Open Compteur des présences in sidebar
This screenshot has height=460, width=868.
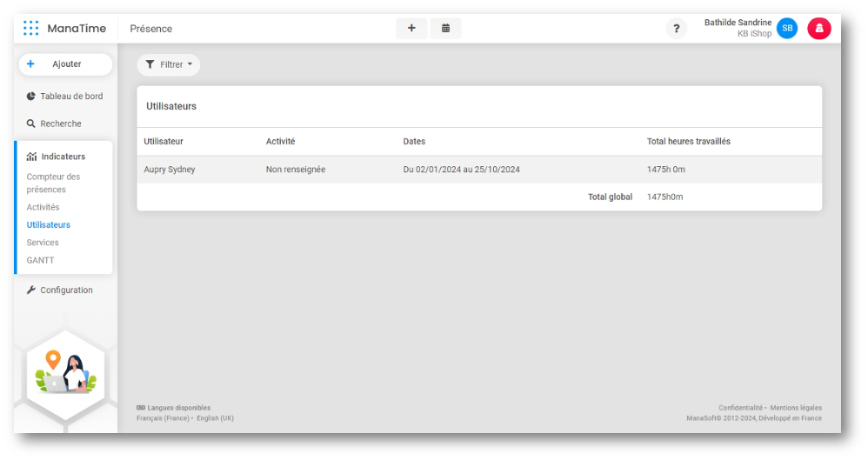click(x=53, y=183)
